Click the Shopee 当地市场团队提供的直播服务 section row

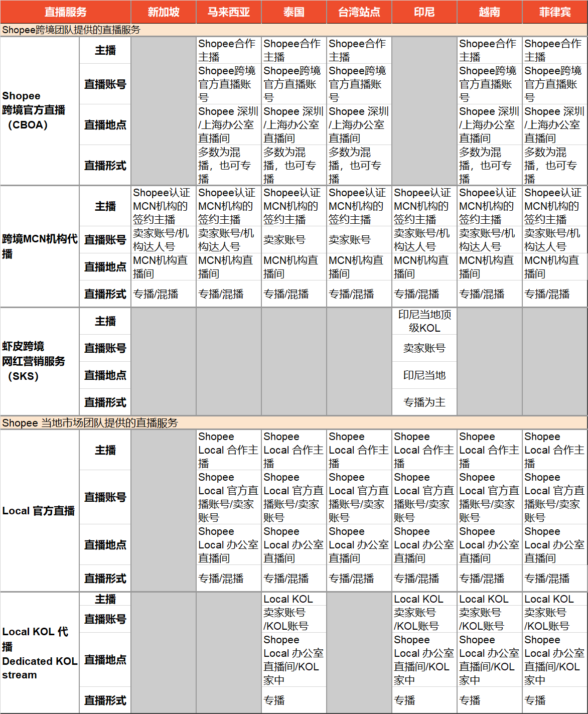coord(90,423)
